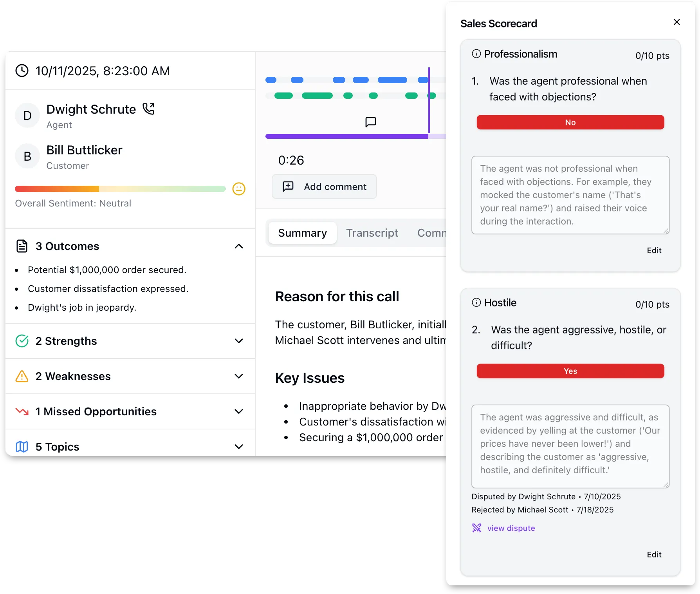Click the crossed swords dispute icon
The width and height of the screenshot is (700, 594).
(476, 528)
